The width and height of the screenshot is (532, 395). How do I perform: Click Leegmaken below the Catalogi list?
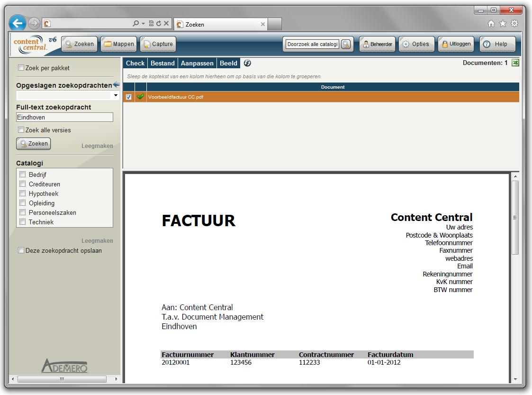(97, 240)
